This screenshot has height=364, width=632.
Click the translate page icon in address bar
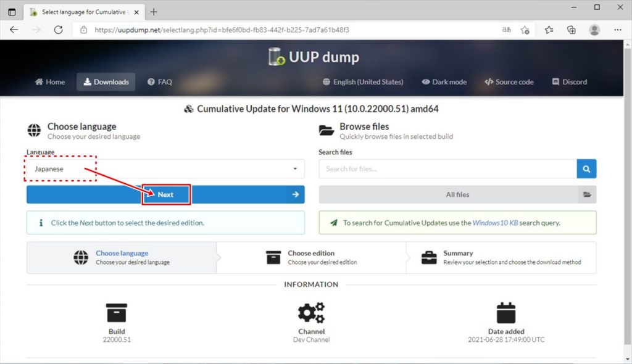[x=506, y=30]
